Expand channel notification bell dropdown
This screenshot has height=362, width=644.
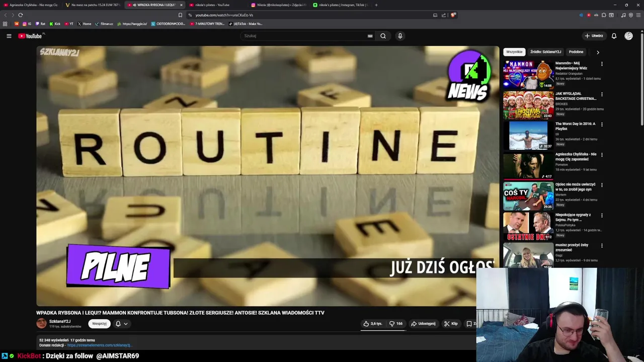[121, 324]
